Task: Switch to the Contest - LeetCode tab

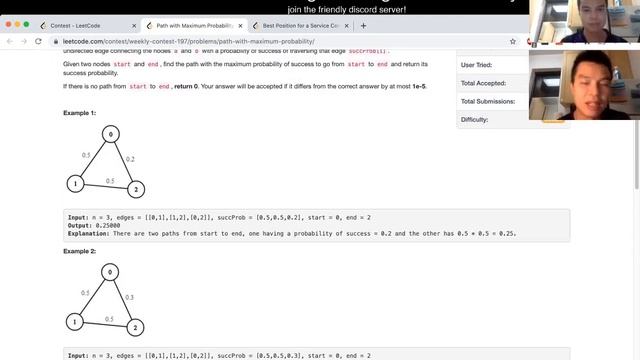Action: [x=88, y=26]
